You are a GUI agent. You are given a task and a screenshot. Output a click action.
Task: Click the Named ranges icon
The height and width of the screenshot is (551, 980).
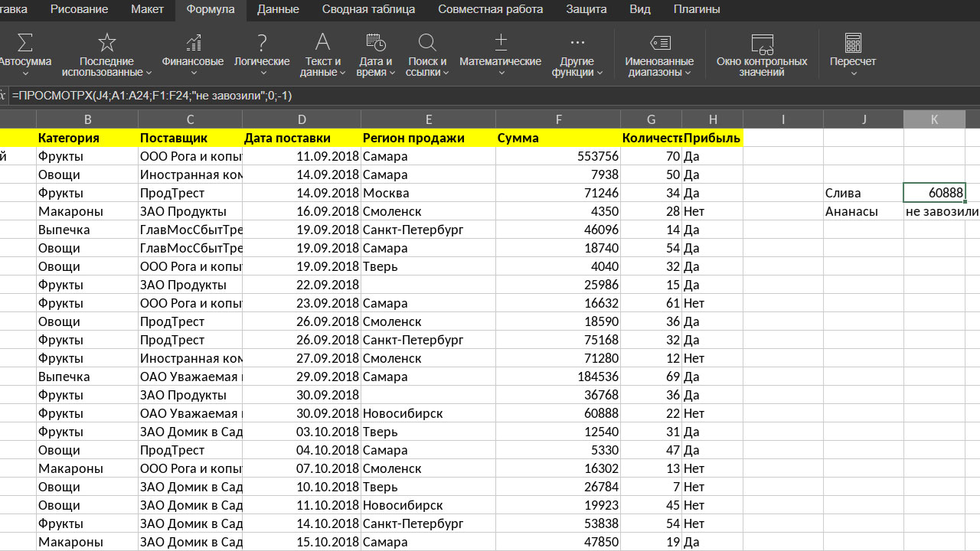659,42
